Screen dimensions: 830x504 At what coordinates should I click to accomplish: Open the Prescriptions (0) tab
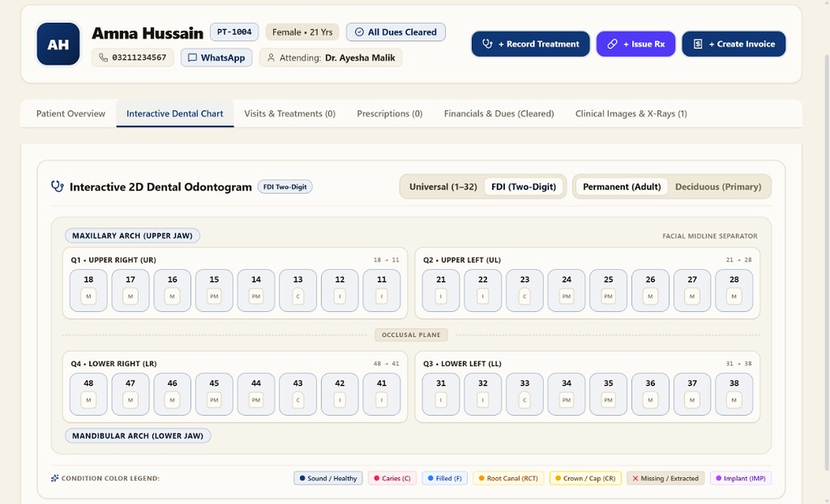(389, 113)
